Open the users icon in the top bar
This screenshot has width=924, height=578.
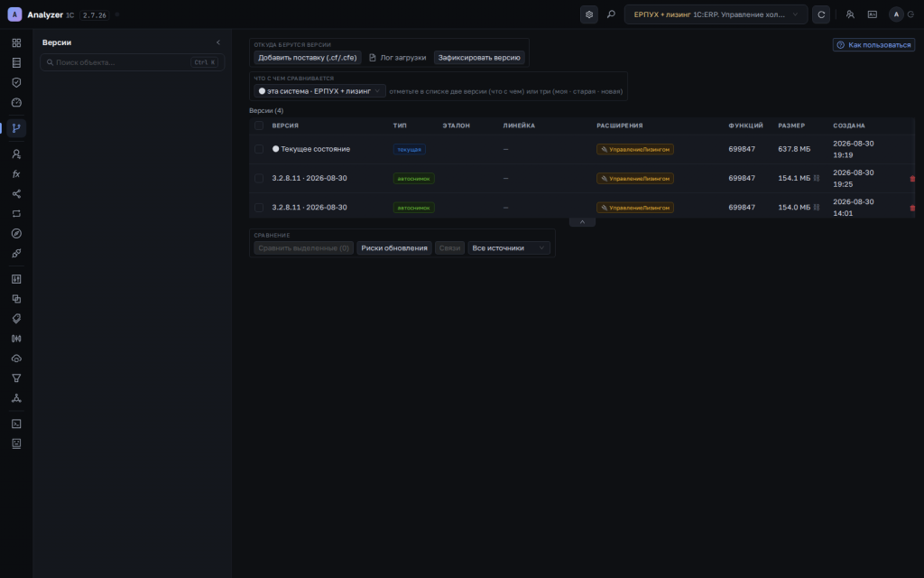click(x=850, y=14)
